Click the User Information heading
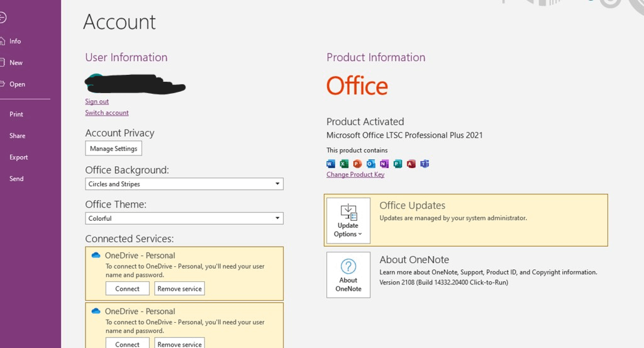Viewport: 644px width, 348px height. [x=126, y=57]
